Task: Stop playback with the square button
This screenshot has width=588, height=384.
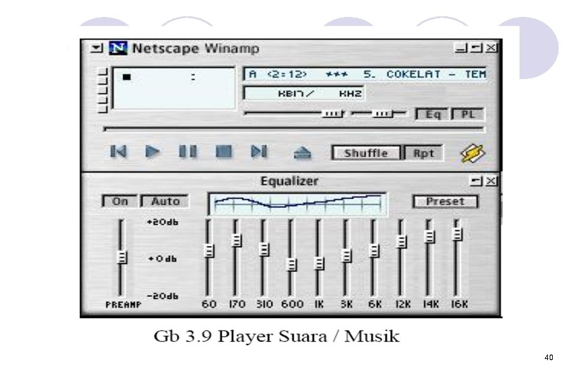Action: [x=224, y=152]
